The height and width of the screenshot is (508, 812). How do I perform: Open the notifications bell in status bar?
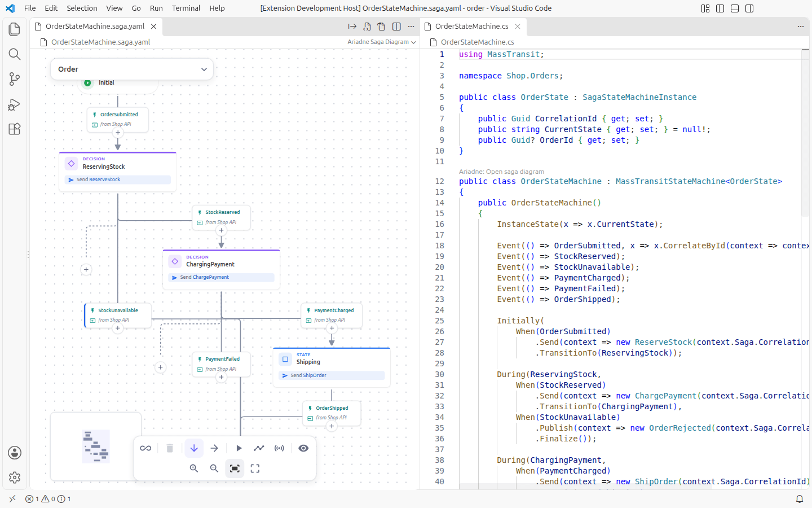click(800, 499)
